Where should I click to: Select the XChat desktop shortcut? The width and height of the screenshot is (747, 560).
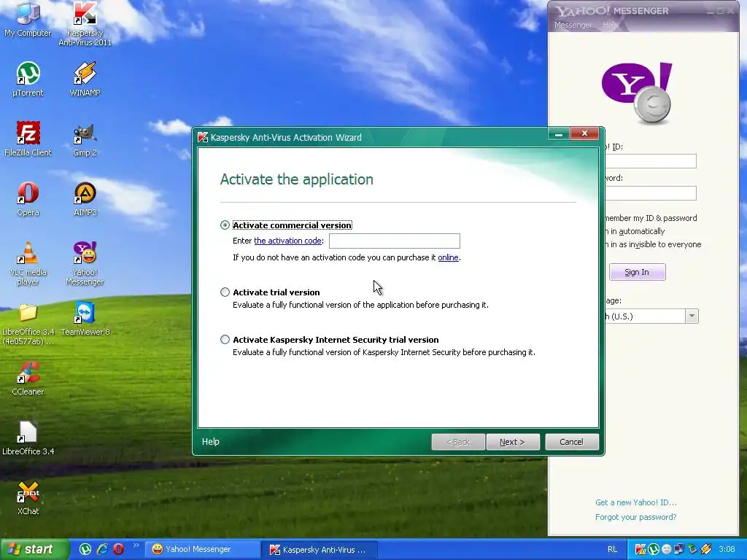pos(28,498)
